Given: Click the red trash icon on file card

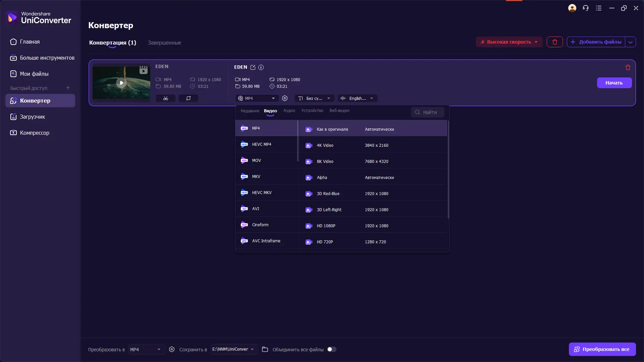Looking at the screenshot, I should (628, 67).
